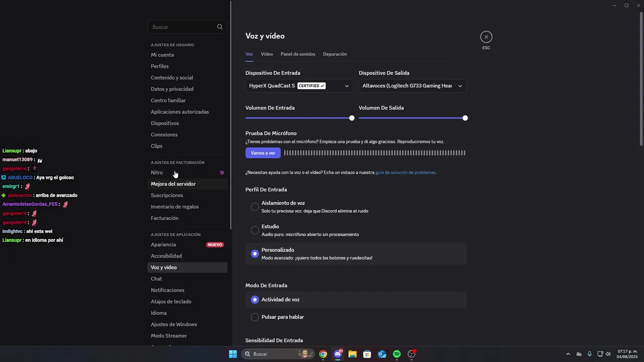Close settings with the ESC circle icon
Screen dimensions: 644x362
click(486, 37)
